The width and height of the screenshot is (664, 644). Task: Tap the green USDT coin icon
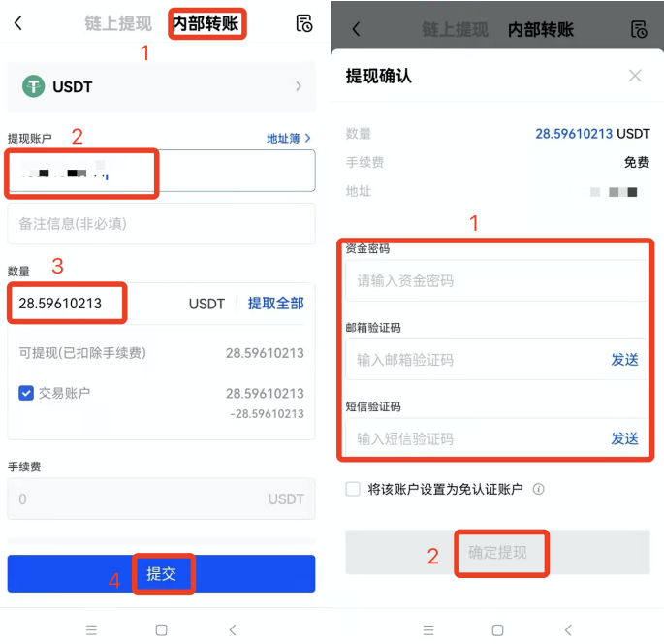coord(35,87)
